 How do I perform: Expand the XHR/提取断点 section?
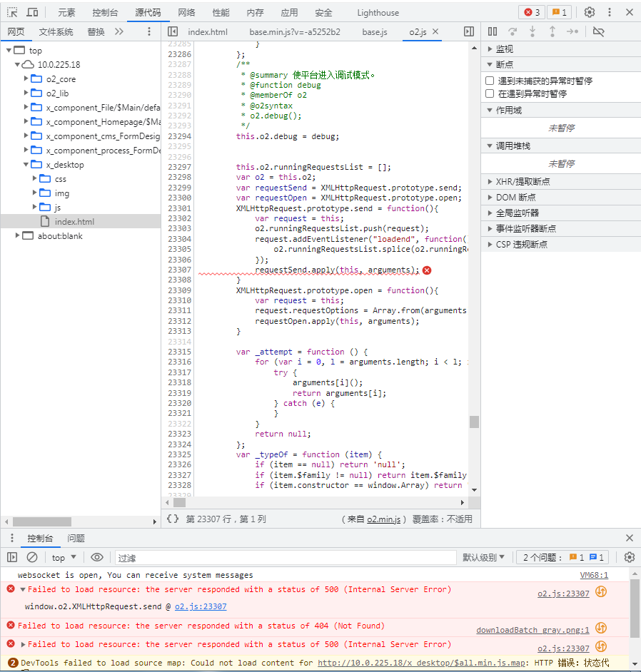pyautogui.click(x=490, y=181)
